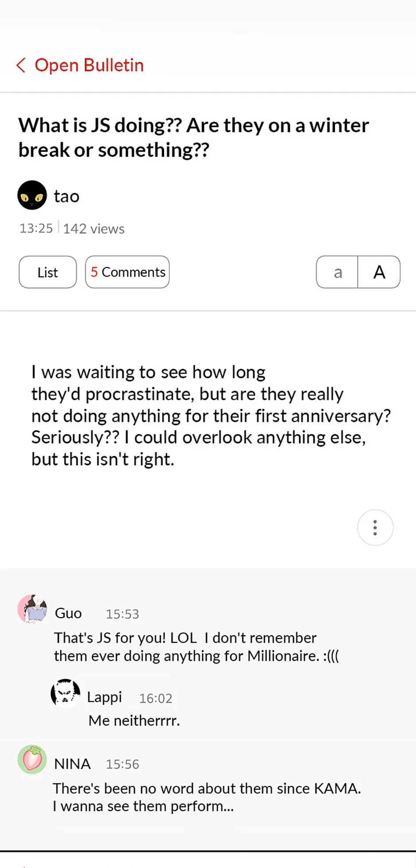Switch to large font size 'A'
Viewport: 416px width, 868px height.
click(379, 272)
